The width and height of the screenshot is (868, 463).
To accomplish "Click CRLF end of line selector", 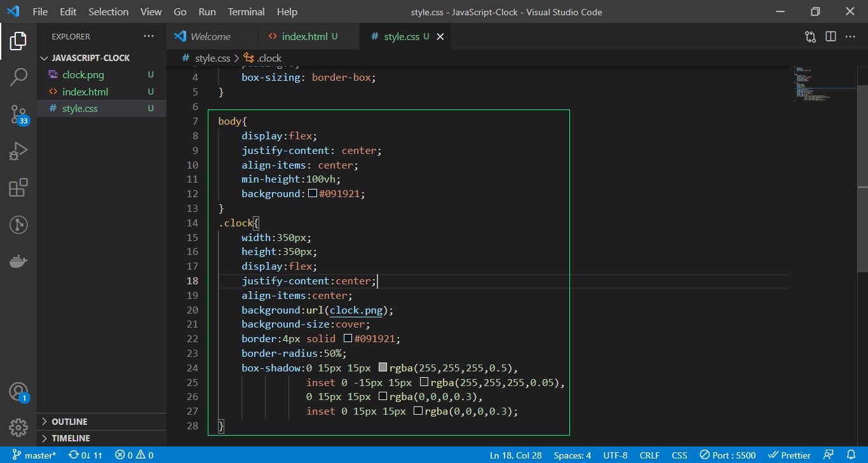I will pyautogui.click(x=649, y=455).
